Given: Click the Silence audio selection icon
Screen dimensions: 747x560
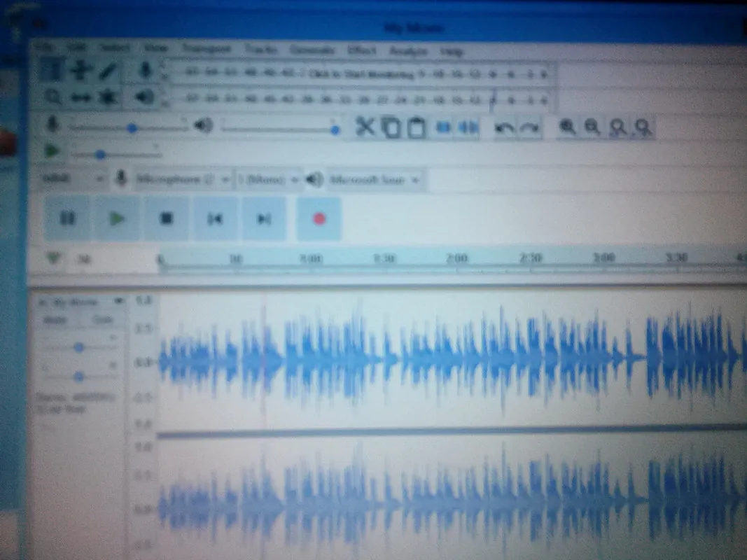Looking at the screenshot, I should pyautogui.click(x=469, y=127).
